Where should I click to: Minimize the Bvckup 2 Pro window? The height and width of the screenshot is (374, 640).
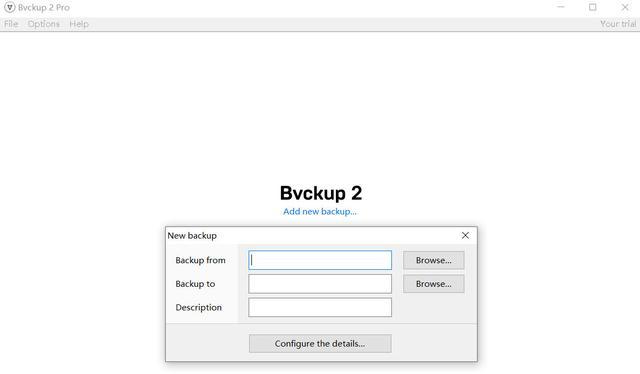[x=561, y=7]
